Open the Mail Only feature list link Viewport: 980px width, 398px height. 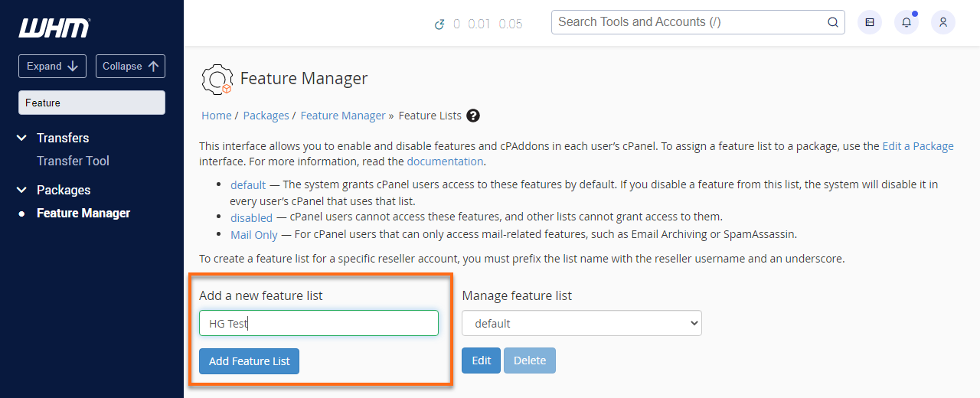[254, 235]
